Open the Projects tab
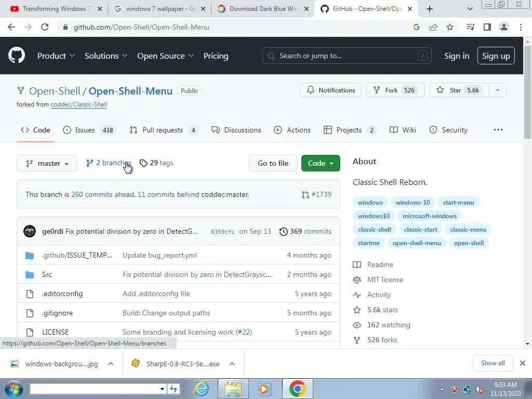Screen dimensions: 532x399 point(350,130)
